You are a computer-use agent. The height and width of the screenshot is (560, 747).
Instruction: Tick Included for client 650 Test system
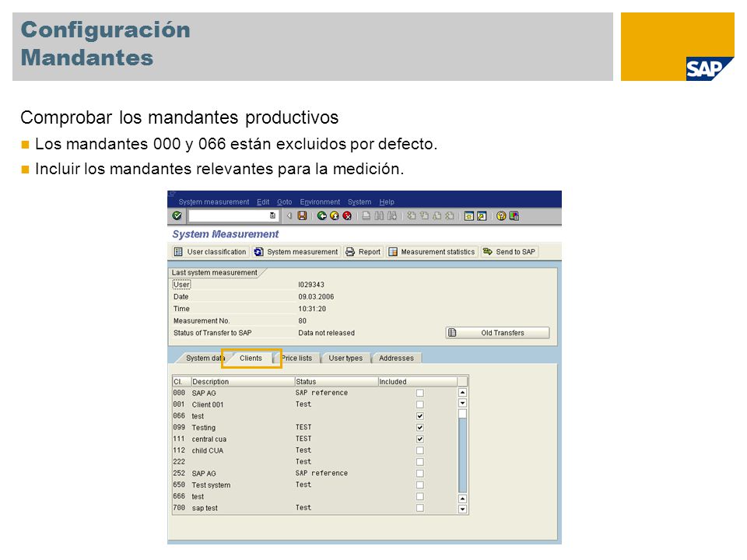419,485
